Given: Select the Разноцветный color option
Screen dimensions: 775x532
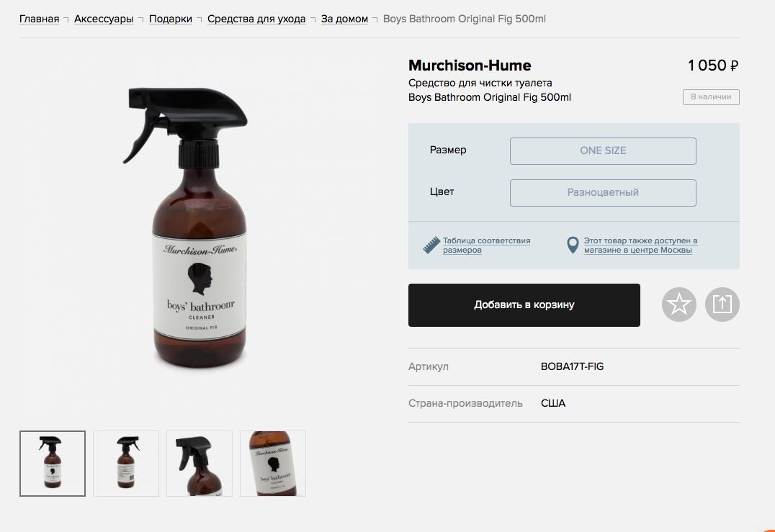Looking at the screenshot, I should click(603, 193).
